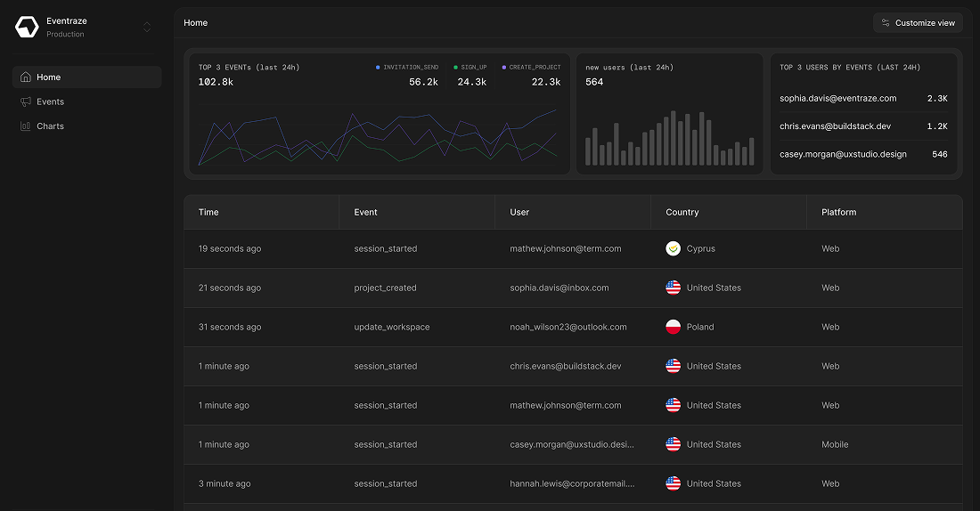Click the new users bar chart
The width and height of the screenshot is (980, 511).
tap(669, 138)
